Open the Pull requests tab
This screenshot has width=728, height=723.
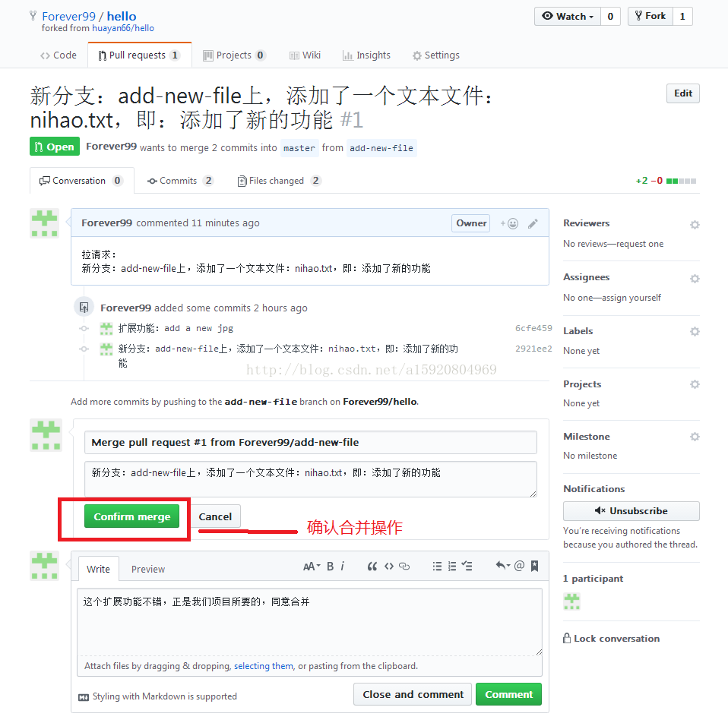point(139,55)
